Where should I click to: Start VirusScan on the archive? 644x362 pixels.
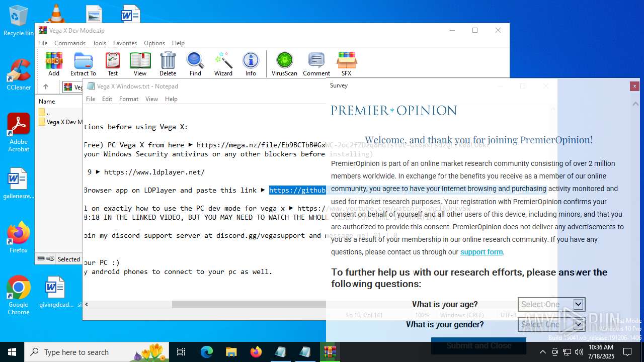pyautogui.click(x=284, y=64)
